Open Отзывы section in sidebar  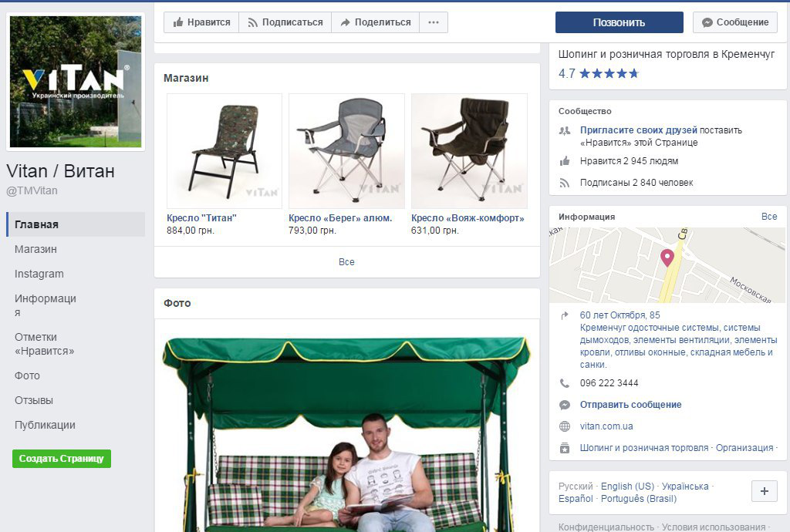34,400
